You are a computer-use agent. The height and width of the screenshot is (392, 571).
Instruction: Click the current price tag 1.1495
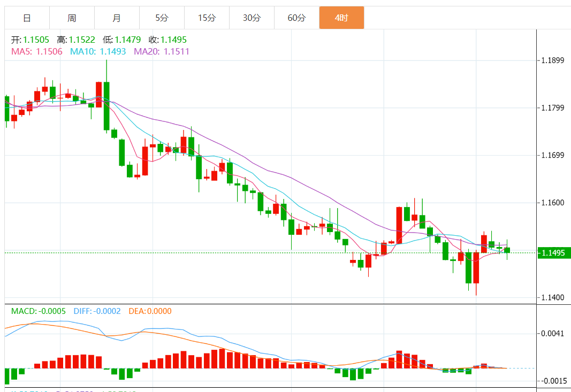point(553,252)
